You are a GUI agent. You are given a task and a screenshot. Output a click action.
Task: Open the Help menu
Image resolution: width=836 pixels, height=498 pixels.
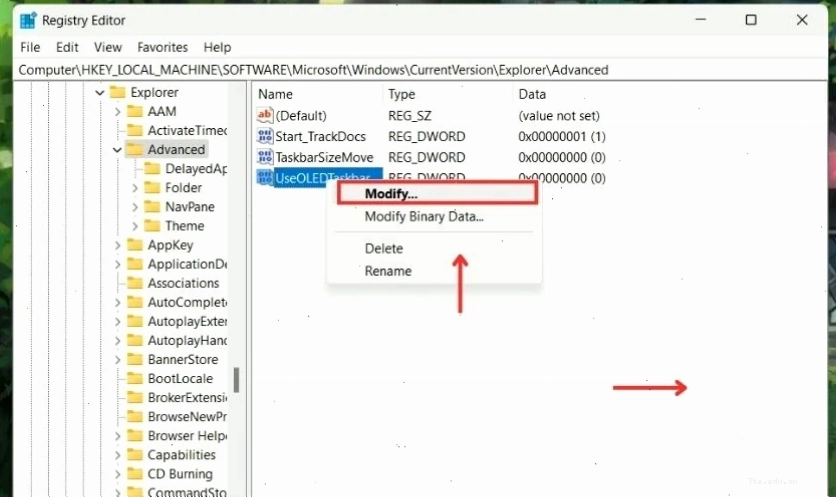pos(217,47)
